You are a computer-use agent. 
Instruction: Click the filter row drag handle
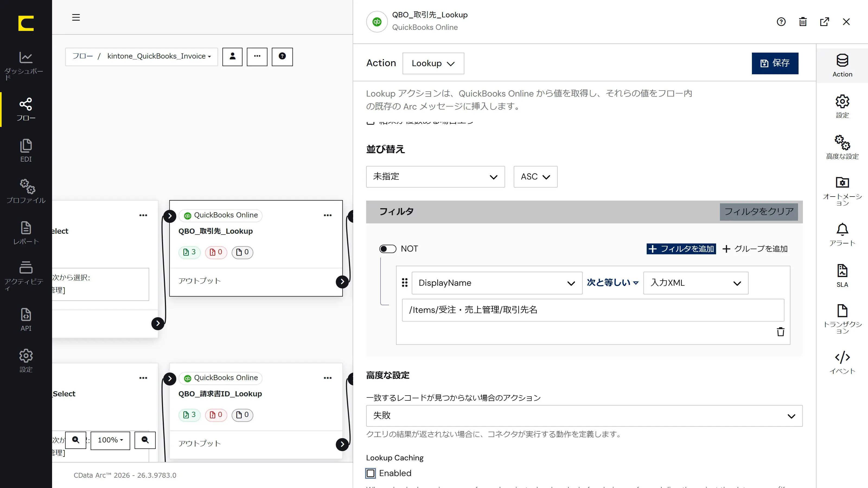[x=405, y=282]
